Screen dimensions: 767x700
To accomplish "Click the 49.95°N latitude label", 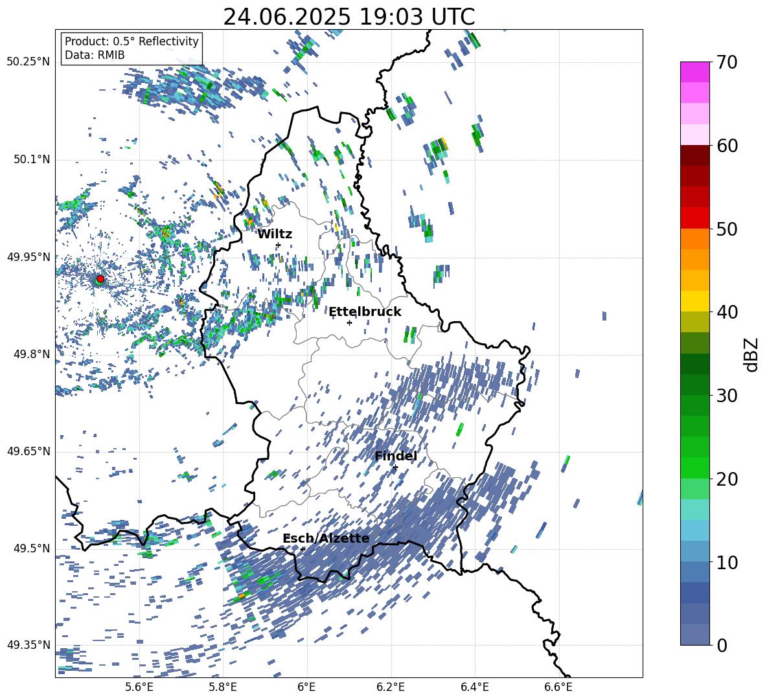I will coord(29,256).
